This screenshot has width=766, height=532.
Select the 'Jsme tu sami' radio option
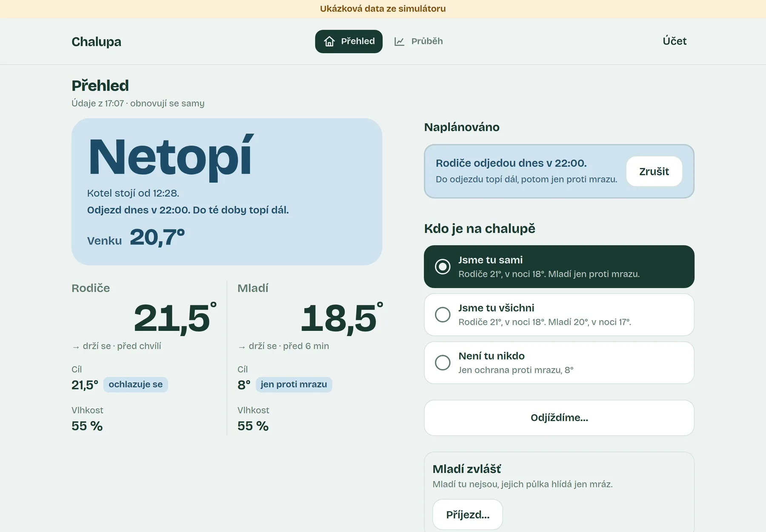(559, 267)
